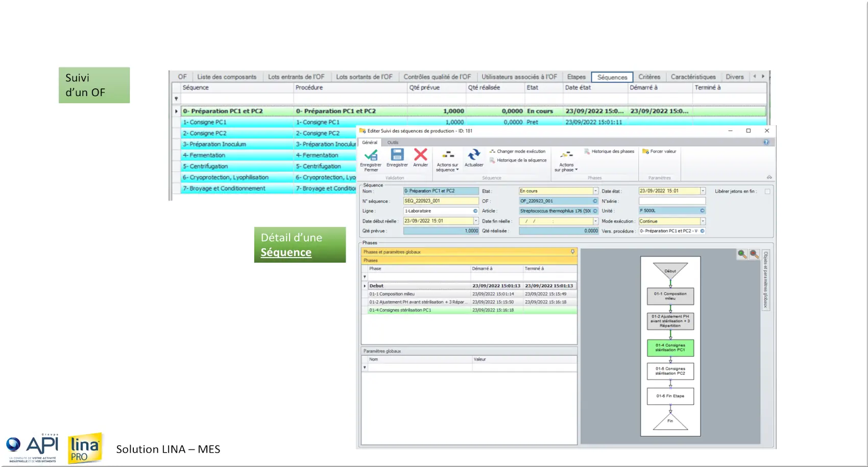
Task: Click the filter icon in Paramètres globaux grid
Action: pyautogui.click(x=365, y=367)
